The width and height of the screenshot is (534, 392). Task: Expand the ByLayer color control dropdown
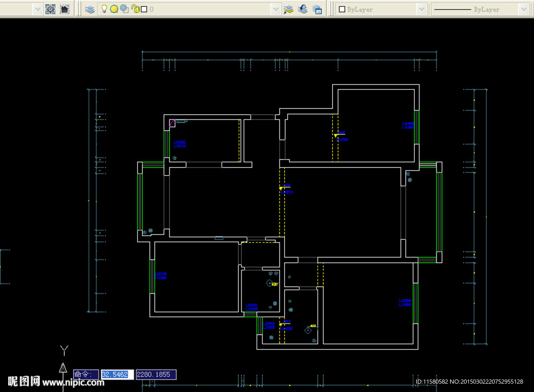421,9
